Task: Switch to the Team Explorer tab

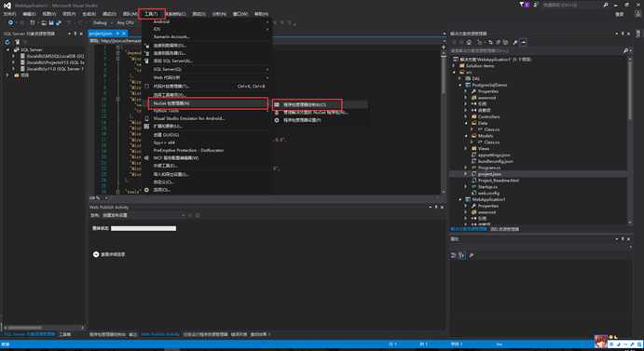Action: 505,229
